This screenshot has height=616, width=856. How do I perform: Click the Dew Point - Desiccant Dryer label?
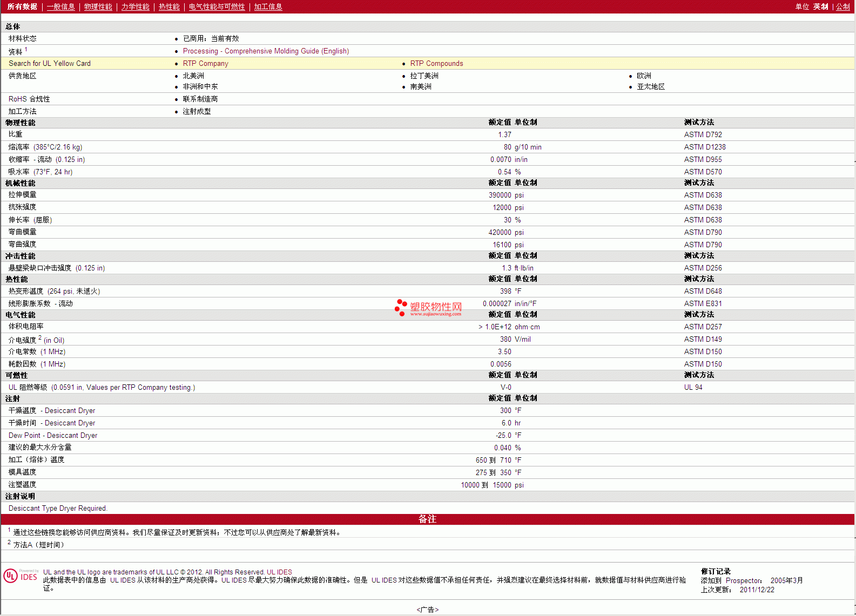[53, 436]
